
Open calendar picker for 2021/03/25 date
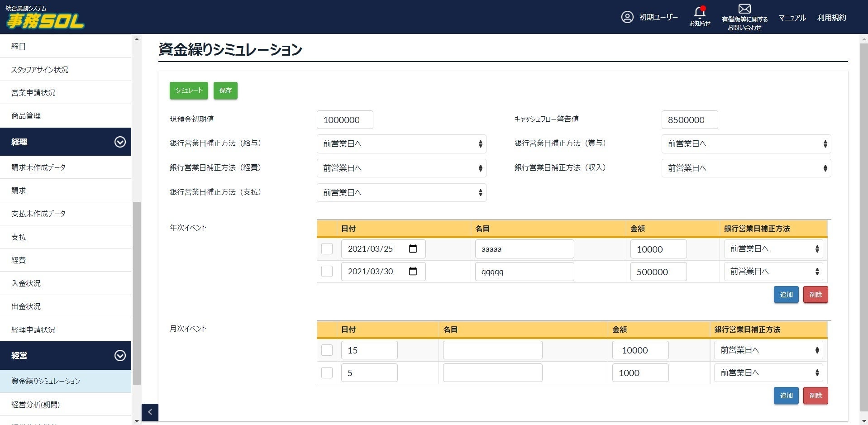tap(413, 248)
